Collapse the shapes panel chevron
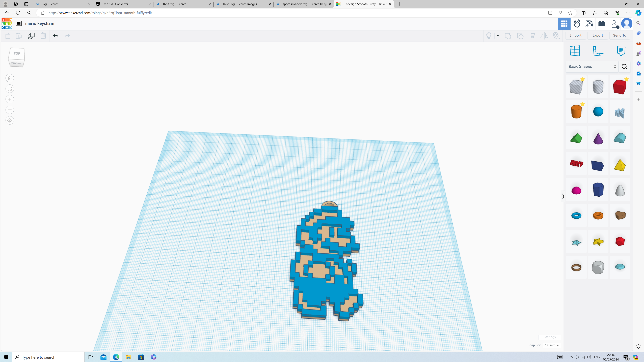Image resolution: width=644 pixels, height=362 pixels. [563, 196]
